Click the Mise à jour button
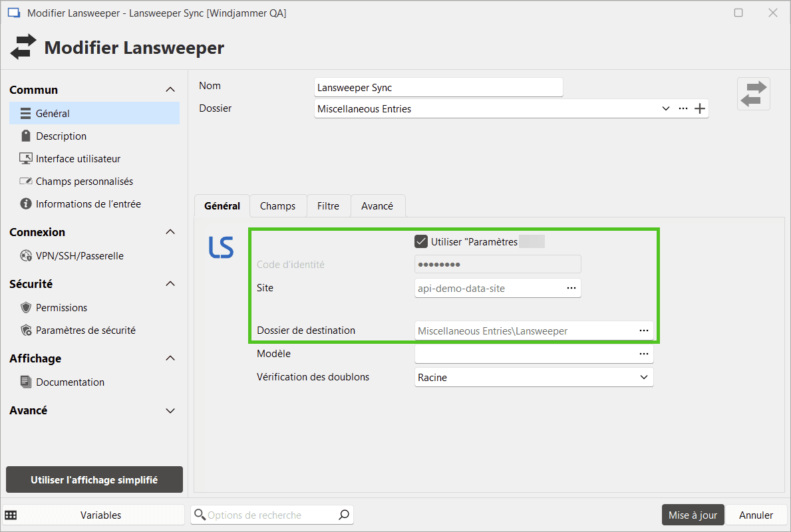The width and height of the screenshot is (791, 532). 693,515
